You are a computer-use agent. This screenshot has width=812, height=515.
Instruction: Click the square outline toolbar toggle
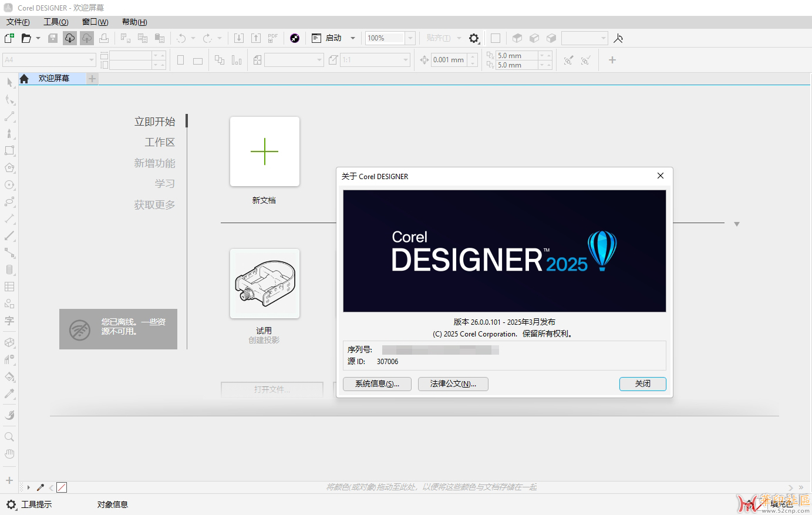pos(496,38)
